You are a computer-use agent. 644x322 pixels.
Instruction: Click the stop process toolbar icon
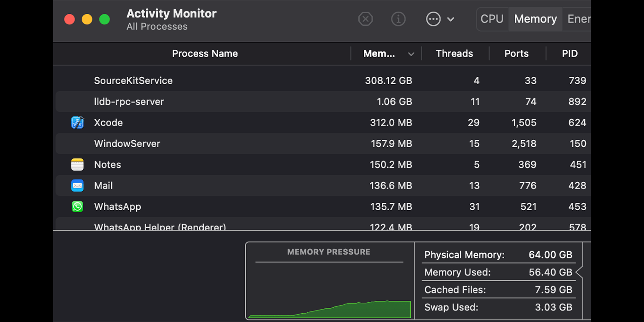(x=365, y=19)
